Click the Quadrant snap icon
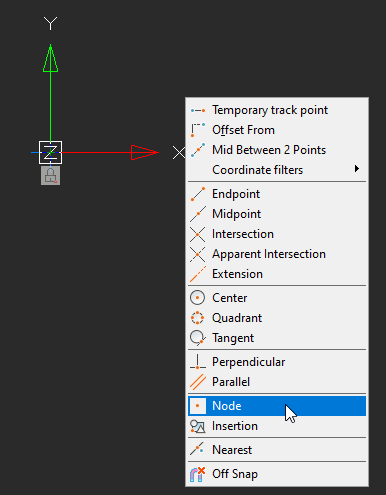Screen dimensions: 386x495 click(197, 318)
